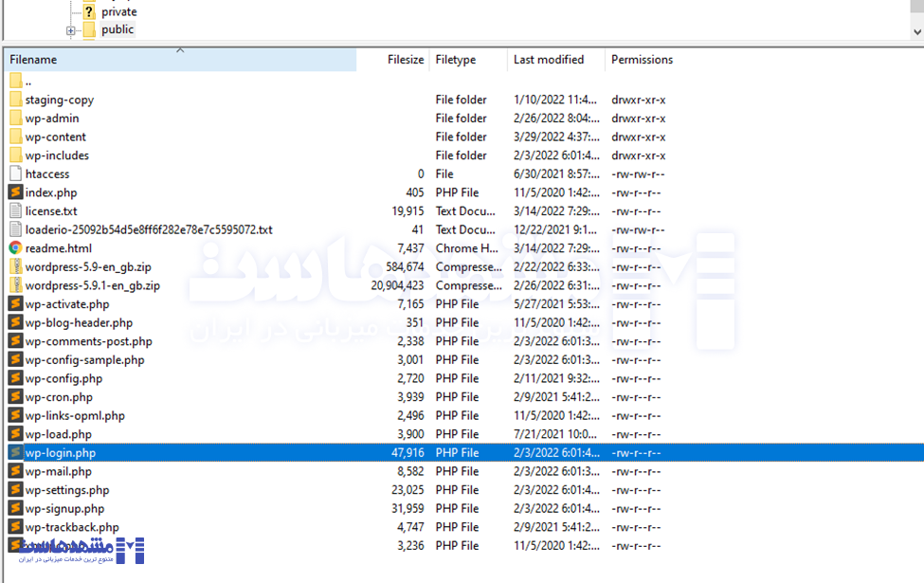Screen dimensions: 924x583
Task: Click the Filetype column header
Action: 456,60
